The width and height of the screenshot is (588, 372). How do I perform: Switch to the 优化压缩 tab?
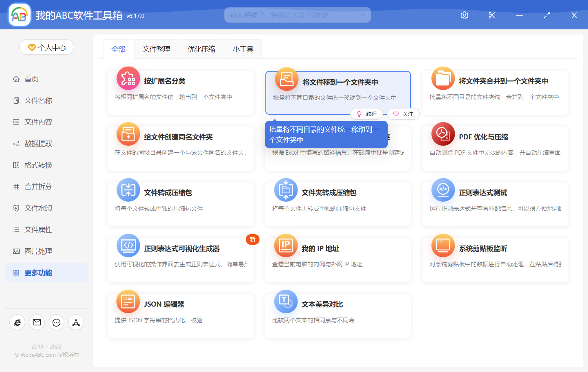[201, 49]
